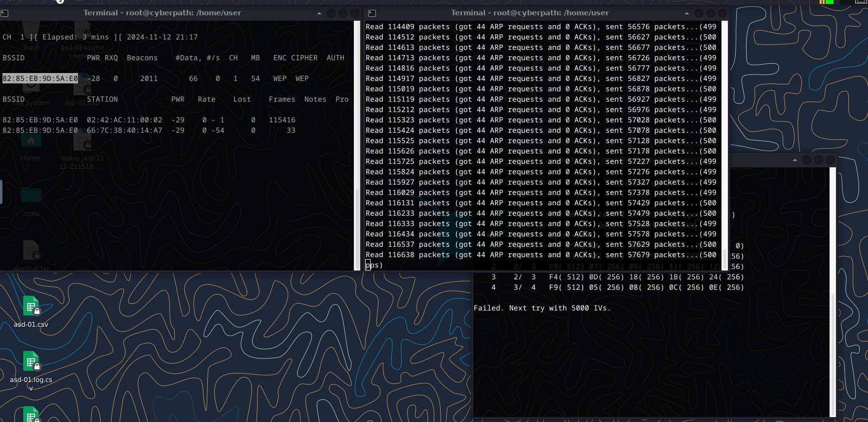868x422 pixels.
Task: Click the "#Data, #/s" column header
Action: pos(197,58)
